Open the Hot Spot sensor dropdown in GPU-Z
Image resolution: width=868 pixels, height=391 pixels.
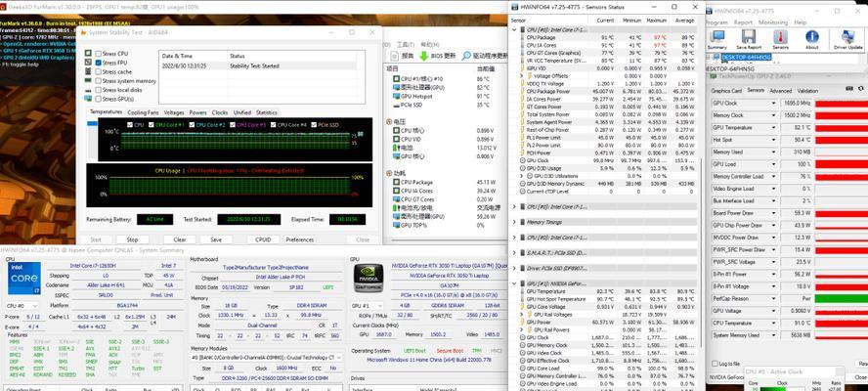774,140
